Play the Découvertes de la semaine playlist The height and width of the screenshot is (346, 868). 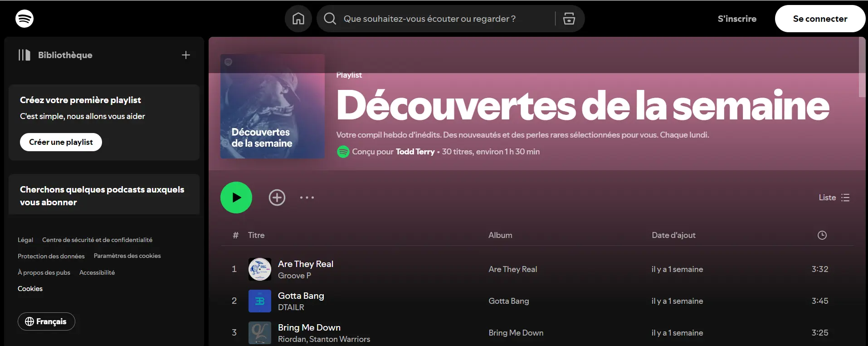coord(236,198)
